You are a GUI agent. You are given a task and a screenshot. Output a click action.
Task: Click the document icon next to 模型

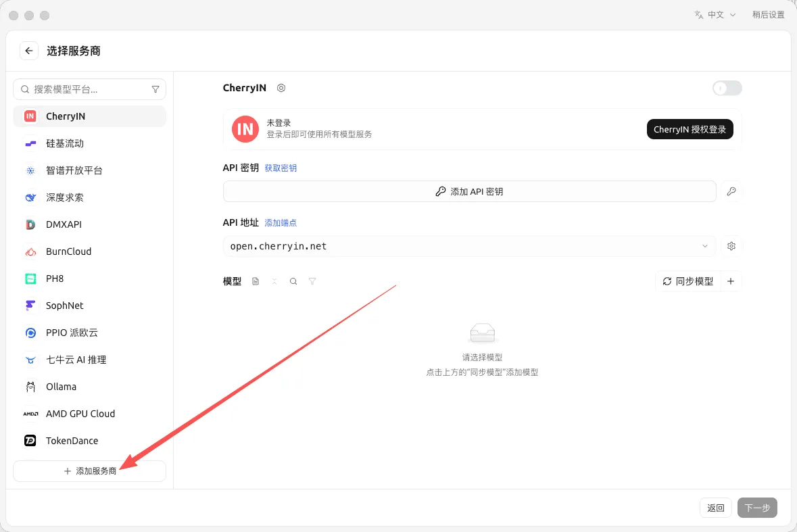coord(256,281)
